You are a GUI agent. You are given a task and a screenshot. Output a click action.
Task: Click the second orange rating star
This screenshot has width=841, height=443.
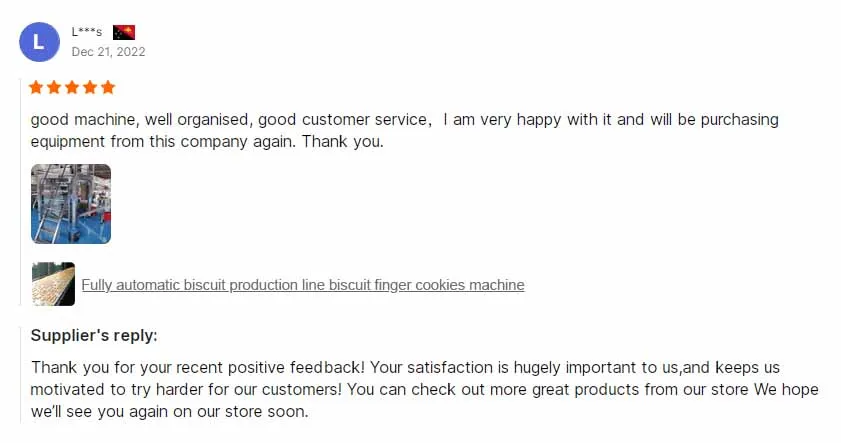coord(55,88)
